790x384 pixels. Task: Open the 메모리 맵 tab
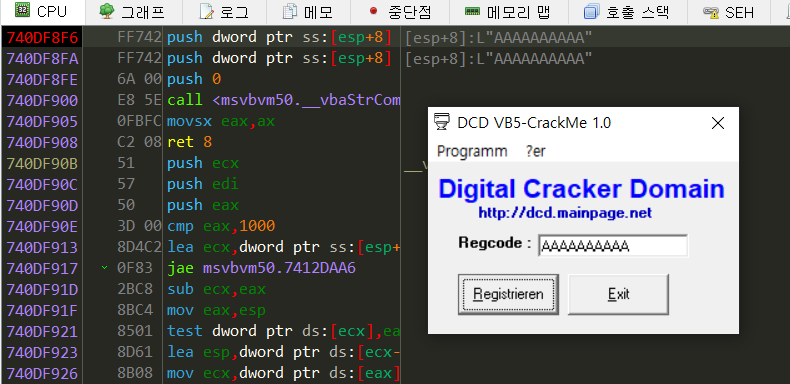tap(508, 12)
